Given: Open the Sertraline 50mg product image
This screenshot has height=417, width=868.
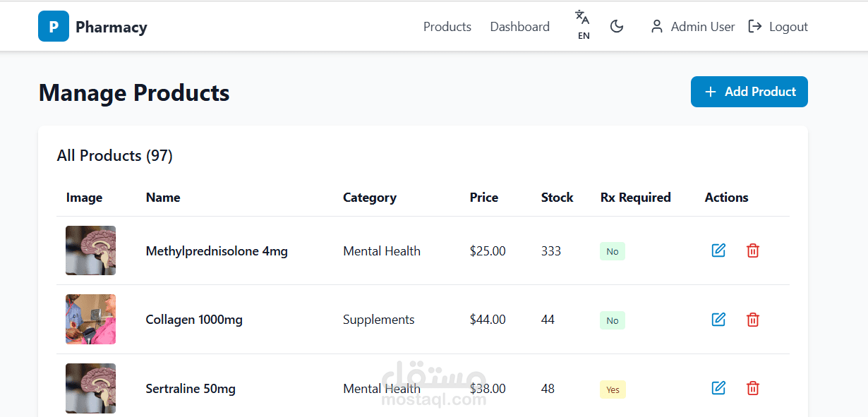Looking at the screenshot, I should (90, 388).
